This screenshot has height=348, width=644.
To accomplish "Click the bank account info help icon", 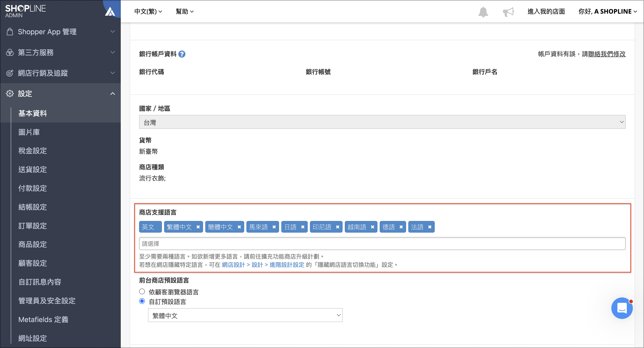I will pyautogui.click(x=182, y=54).
